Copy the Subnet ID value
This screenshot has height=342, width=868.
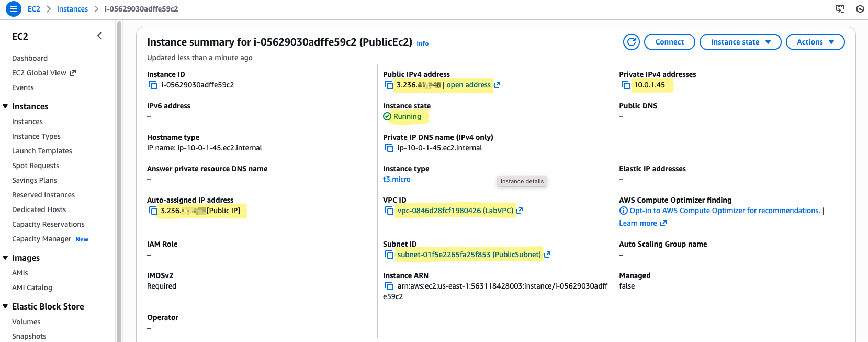(x=389, y=255)
